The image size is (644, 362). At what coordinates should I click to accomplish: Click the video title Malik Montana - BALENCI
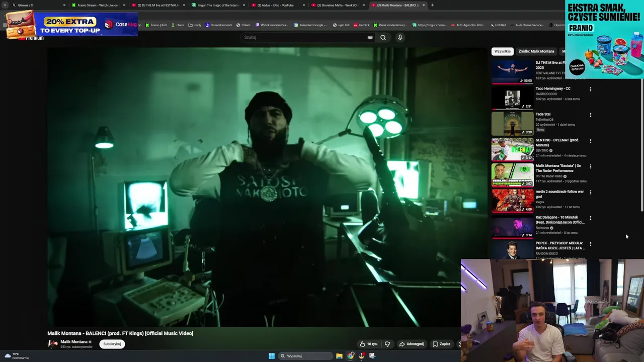click(x=120, y=333)
